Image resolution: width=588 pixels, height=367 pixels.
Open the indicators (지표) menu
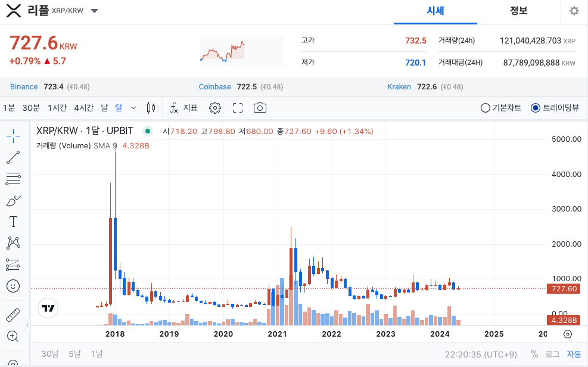tap(183, 108)
